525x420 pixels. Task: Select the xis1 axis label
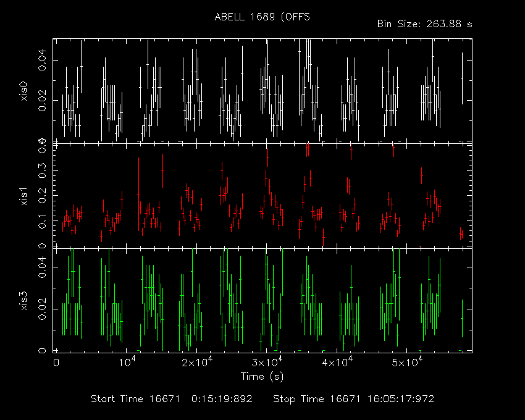click(x=23, y=196)
